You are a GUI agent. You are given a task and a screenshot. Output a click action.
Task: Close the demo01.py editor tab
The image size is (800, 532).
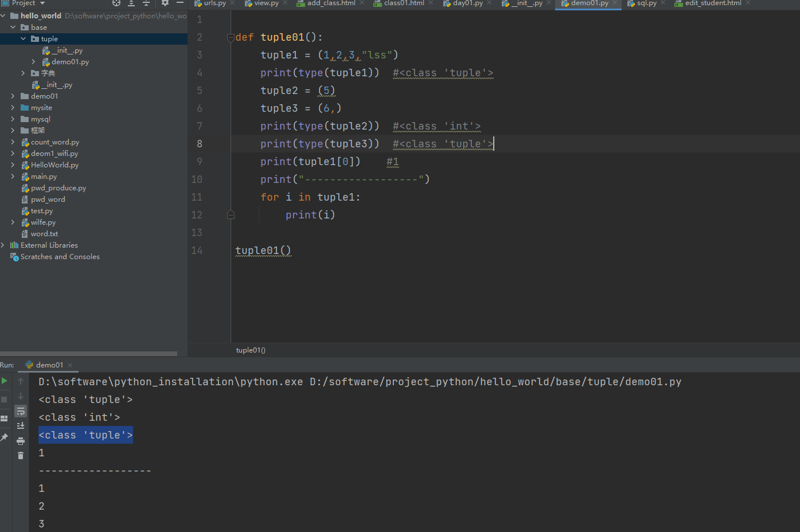point(615,3)
